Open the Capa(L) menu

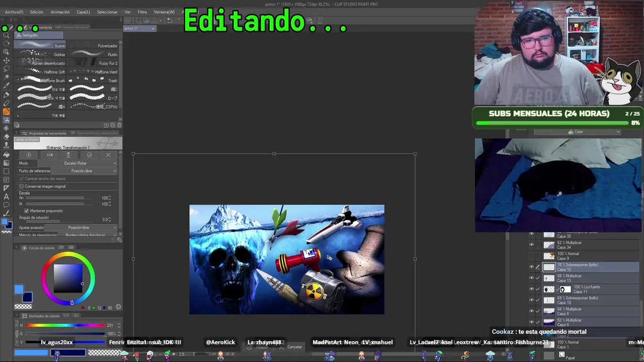click(x=84, y=12)
